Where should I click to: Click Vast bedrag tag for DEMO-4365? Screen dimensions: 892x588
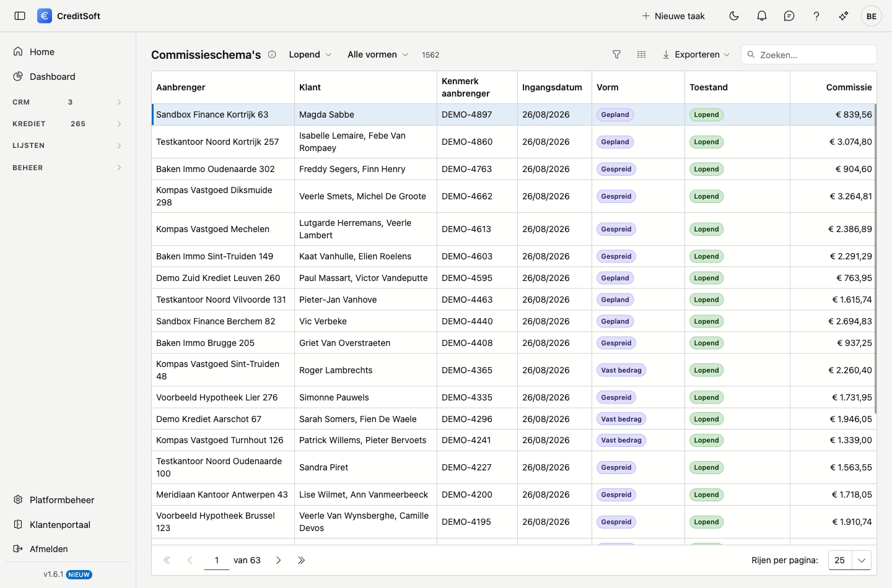(x=621, y=370)
